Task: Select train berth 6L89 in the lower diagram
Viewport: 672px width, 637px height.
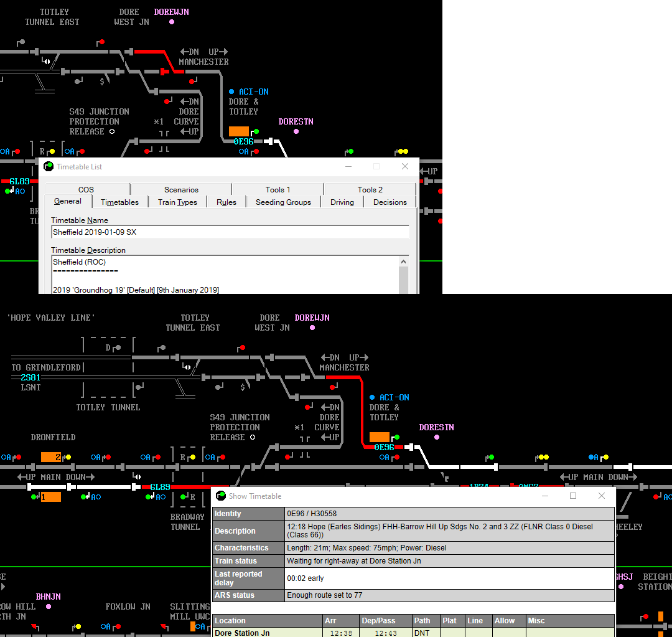Action: point(161,487)
